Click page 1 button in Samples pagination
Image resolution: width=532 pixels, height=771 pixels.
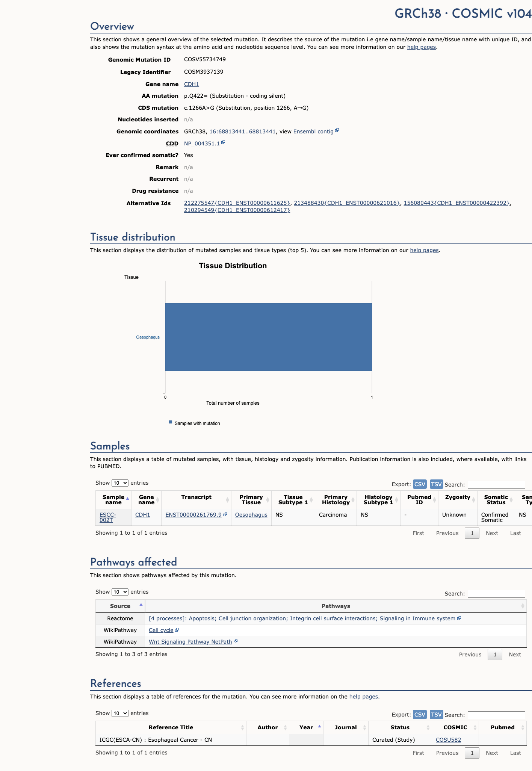tap(472, 533)
